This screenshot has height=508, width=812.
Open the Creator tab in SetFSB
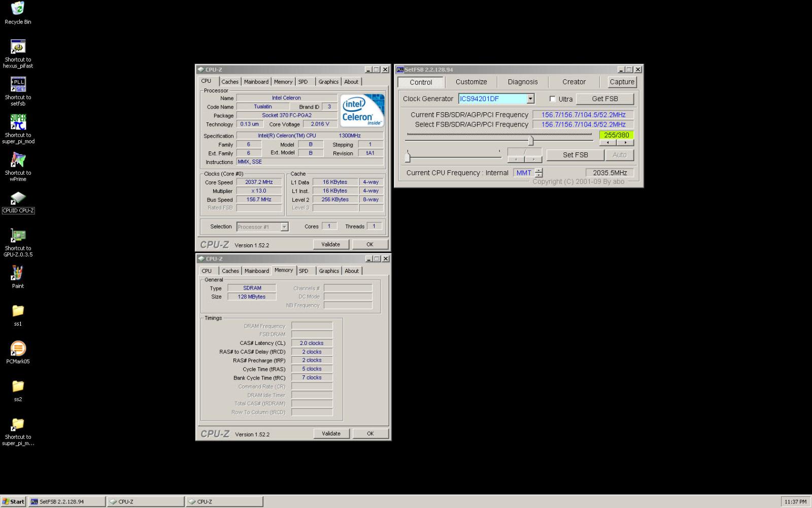point(574,82)
